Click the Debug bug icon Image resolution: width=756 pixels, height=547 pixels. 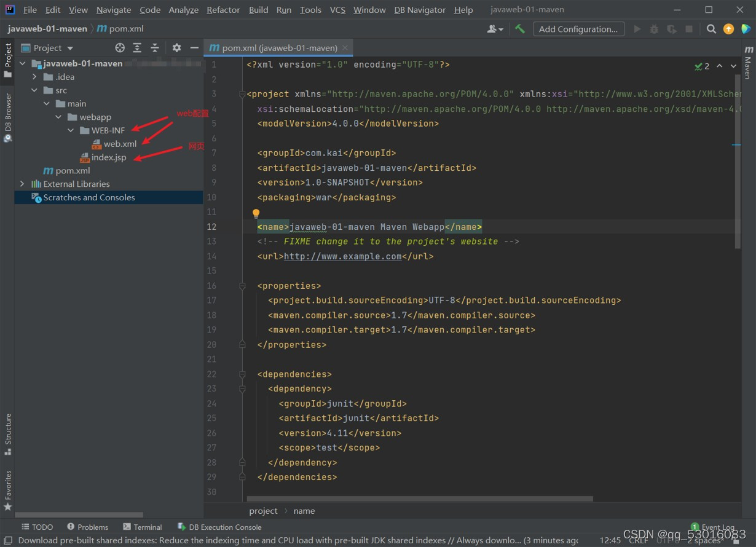[654, 29]
